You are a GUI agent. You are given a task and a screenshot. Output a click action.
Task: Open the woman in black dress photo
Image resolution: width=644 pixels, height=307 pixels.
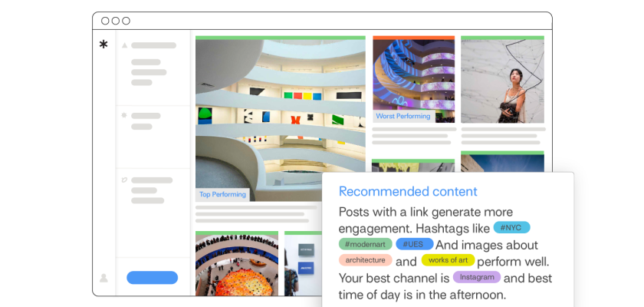coord(502,81)
